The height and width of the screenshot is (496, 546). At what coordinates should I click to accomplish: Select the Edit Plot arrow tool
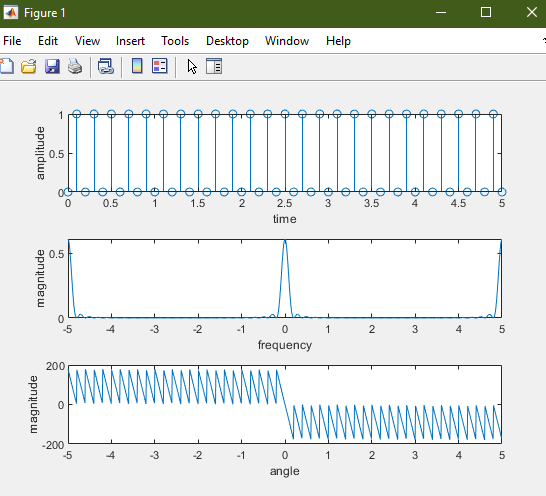click(192, 66)
